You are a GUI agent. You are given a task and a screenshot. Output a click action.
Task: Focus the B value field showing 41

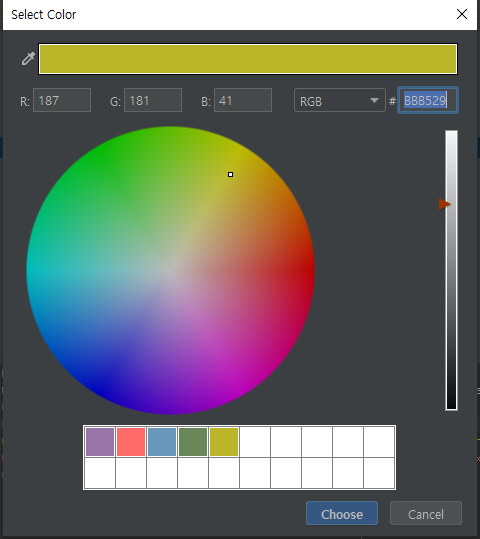pyautogui.click(x=243, y=100)
